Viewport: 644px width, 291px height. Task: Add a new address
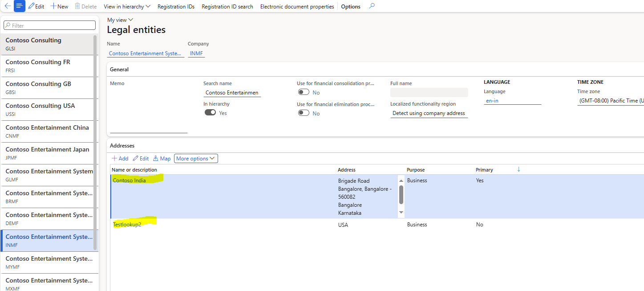[120, 159]
